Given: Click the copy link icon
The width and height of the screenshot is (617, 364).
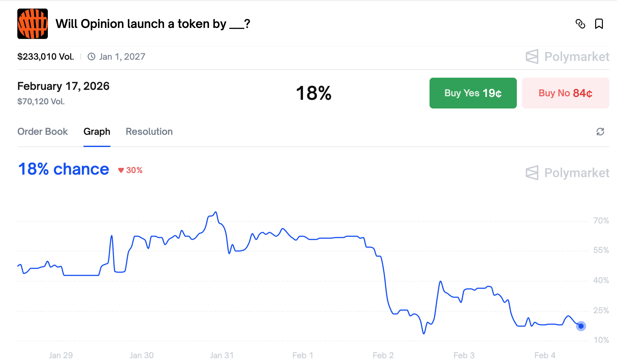Looking at the screenshot, I should click(580, 24).
